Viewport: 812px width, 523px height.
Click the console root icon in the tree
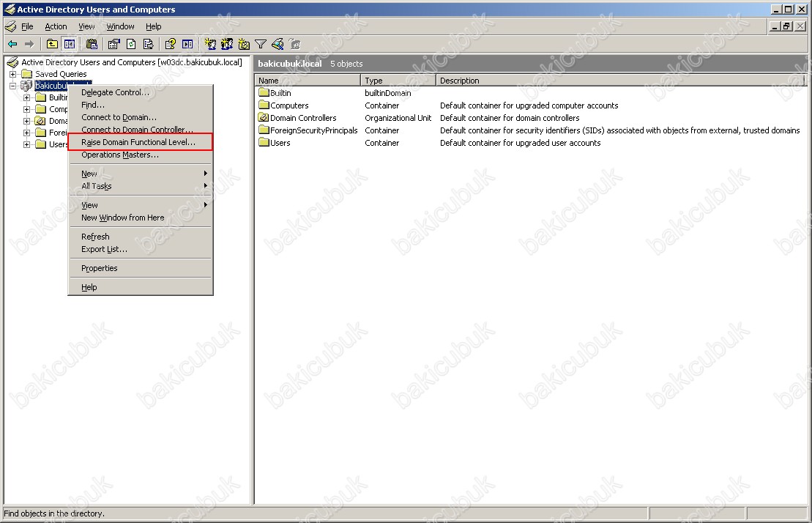(x=13, y=63)
